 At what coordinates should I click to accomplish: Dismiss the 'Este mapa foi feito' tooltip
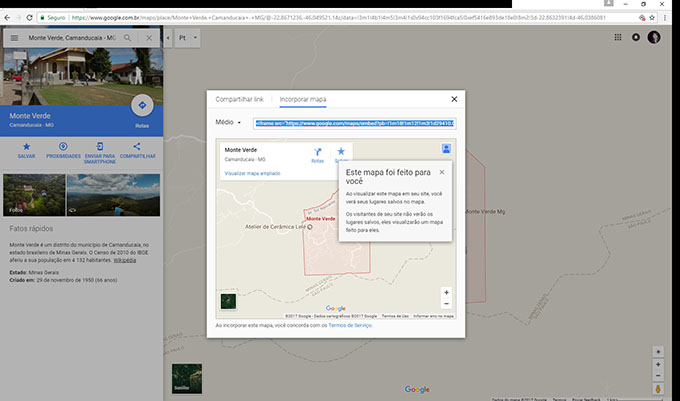coord(441,171)
